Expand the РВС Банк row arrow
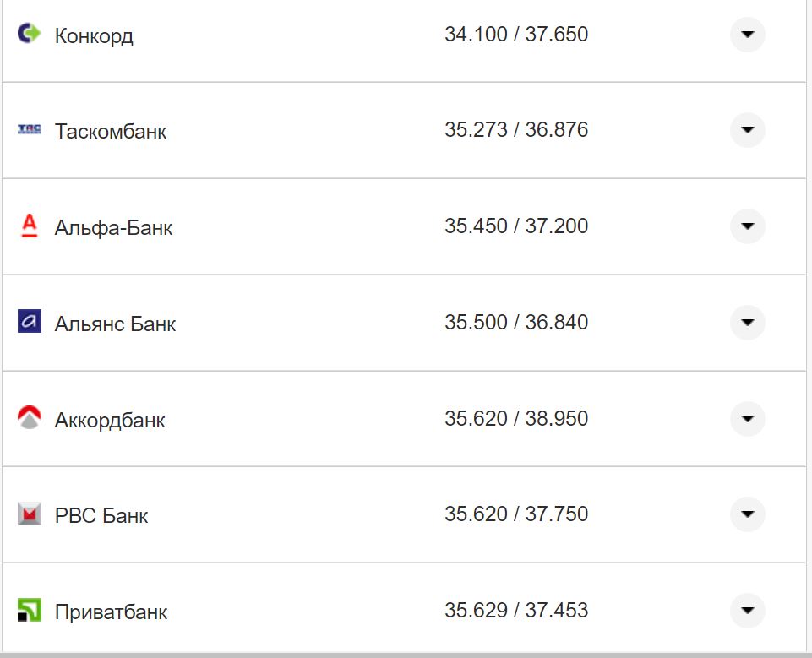Viewport: 812px width, 658px height. (x=747, y=514)
